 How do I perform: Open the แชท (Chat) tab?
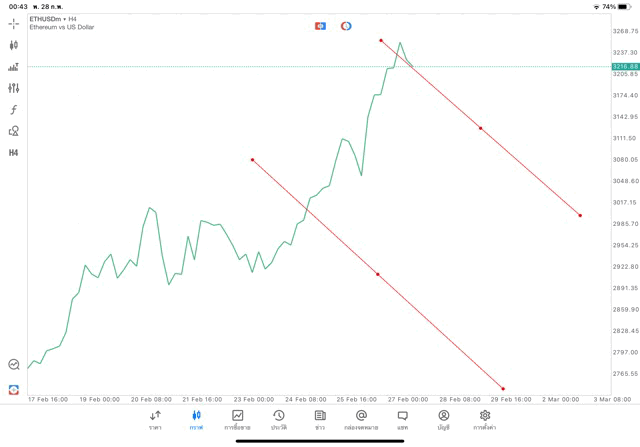(x=402, y=419)
